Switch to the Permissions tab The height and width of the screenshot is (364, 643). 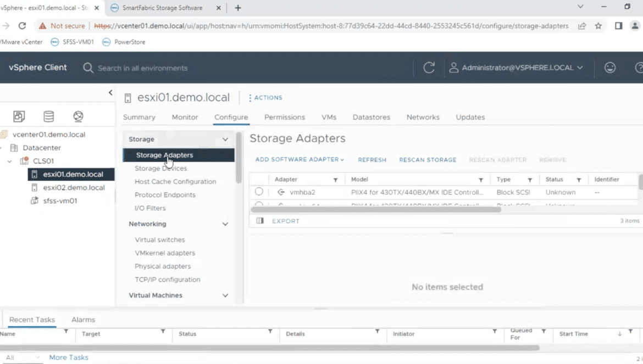click(x=285, y=117)
